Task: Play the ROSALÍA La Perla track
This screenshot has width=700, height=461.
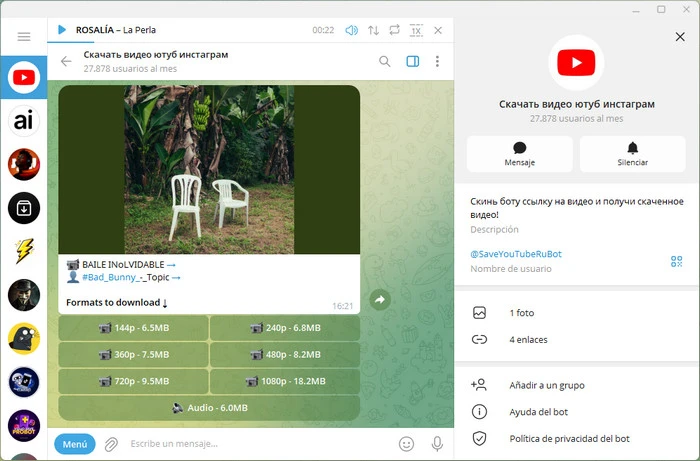Action: tap(62, 30)
